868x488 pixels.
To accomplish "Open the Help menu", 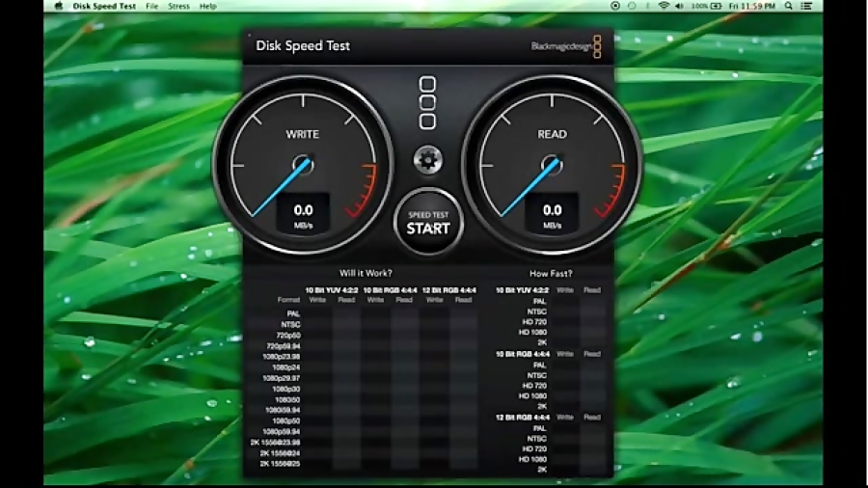I will click(x=207, y=6).
